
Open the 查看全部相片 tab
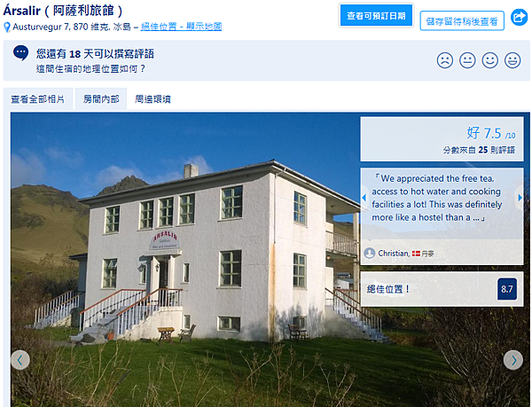(38, 99)
